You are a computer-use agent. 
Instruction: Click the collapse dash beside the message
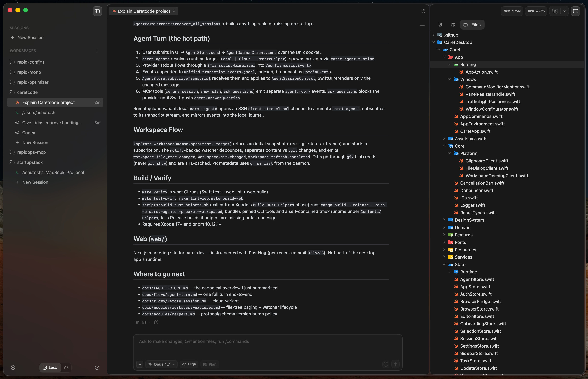[x=422, y=25]
